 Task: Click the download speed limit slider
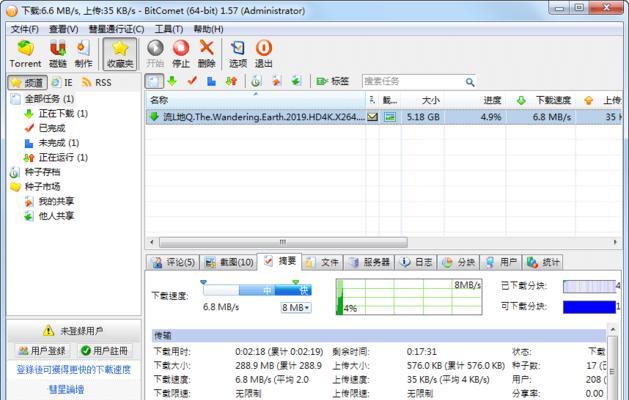tap(257, 289)
